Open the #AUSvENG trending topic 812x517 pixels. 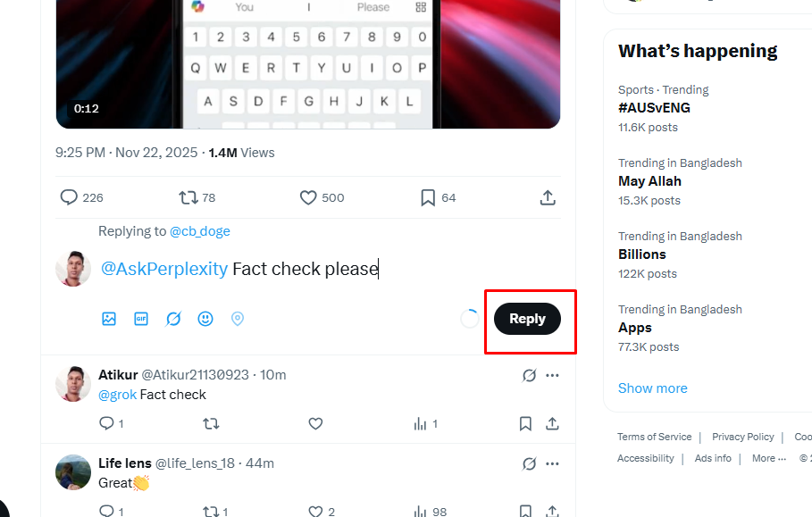point(654,108)
